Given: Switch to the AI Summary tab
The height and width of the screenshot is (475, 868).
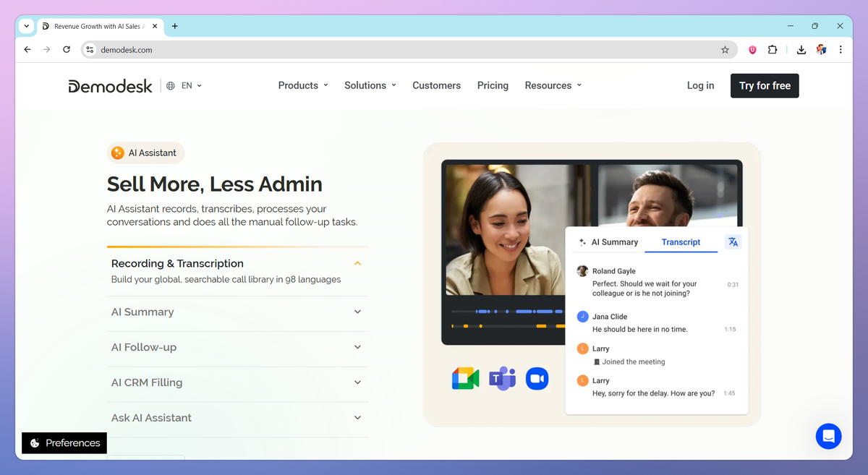Looking at the screenshot, I should pos(614,241).
